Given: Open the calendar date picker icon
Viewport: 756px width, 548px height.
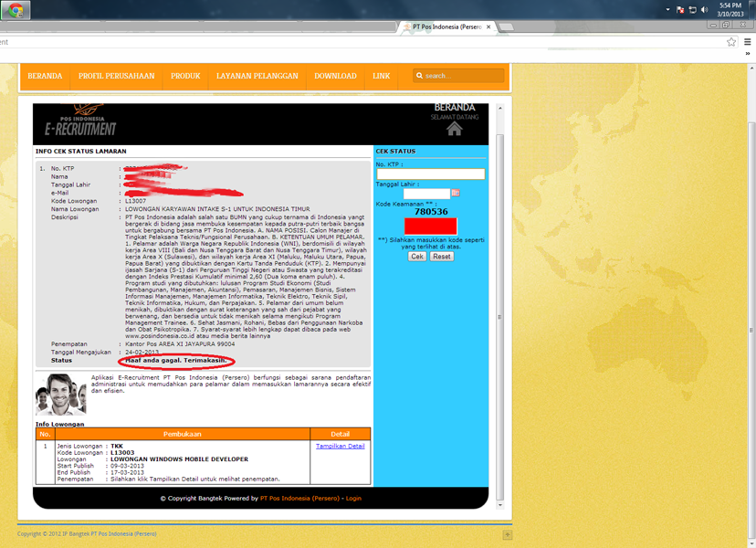Looking at the screenshot, I should 456,193.
